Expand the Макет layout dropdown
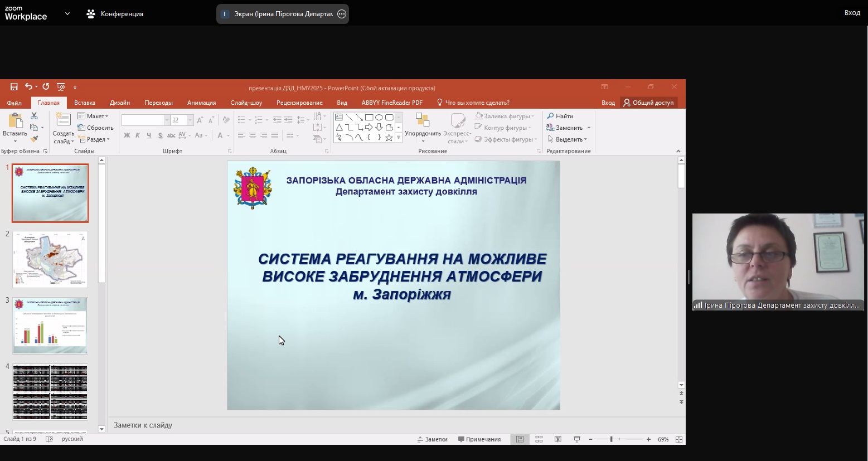 pos(93,116)
